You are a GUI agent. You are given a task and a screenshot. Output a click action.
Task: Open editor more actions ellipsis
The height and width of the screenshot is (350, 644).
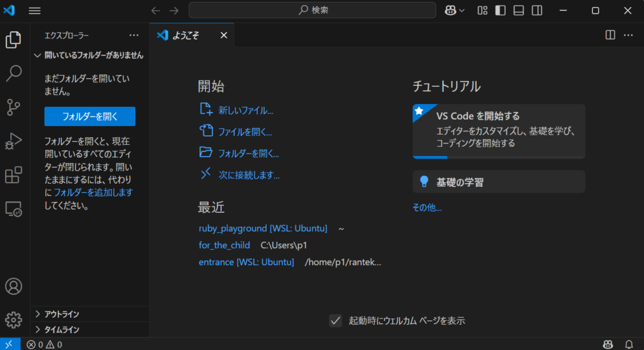[x=628, y=35]
